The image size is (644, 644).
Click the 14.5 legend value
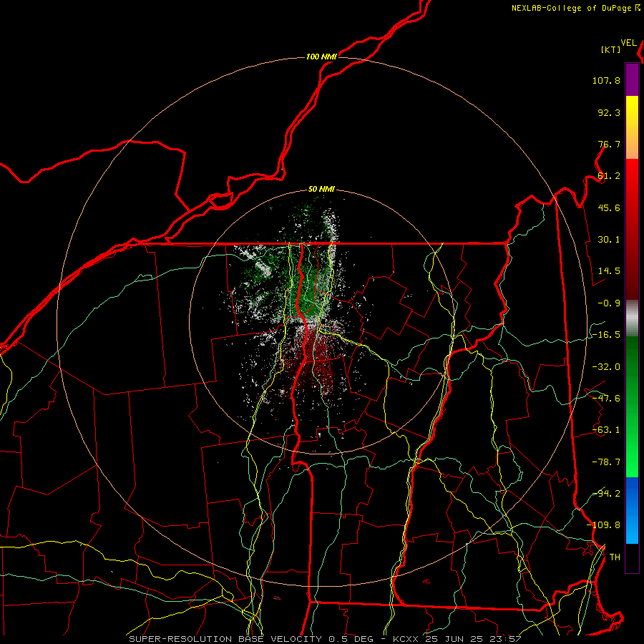tap(609, 271)
